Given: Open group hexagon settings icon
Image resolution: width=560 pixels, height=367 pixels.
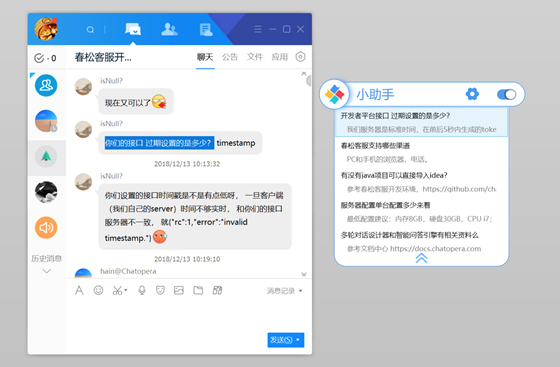Looking at the screenshot, I should (300, 57).
